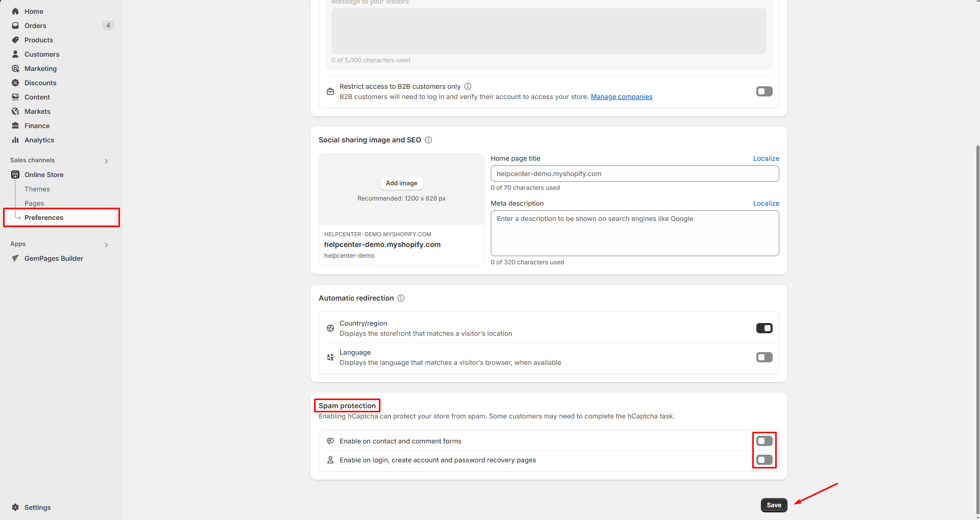Click the contact forms speech bubble icon
Screen dimensions: 980x520
pos(330,441)
